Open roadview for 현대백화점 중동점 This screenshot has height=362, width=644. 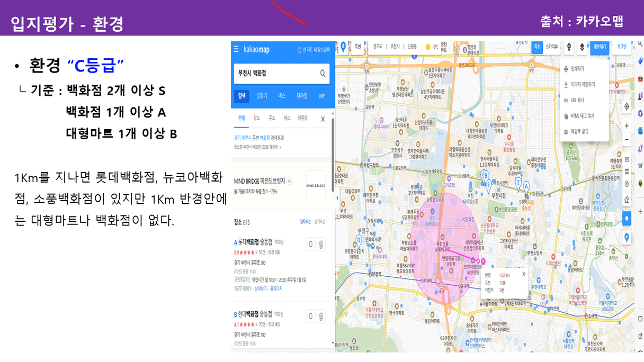click(x=321, y=316)
